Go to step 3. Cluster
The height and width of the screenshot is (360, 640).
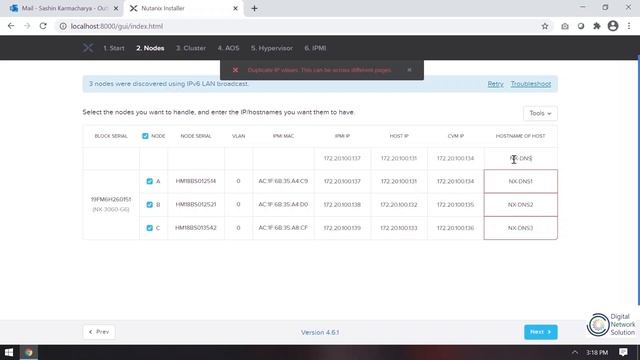(x=191, y=48)
